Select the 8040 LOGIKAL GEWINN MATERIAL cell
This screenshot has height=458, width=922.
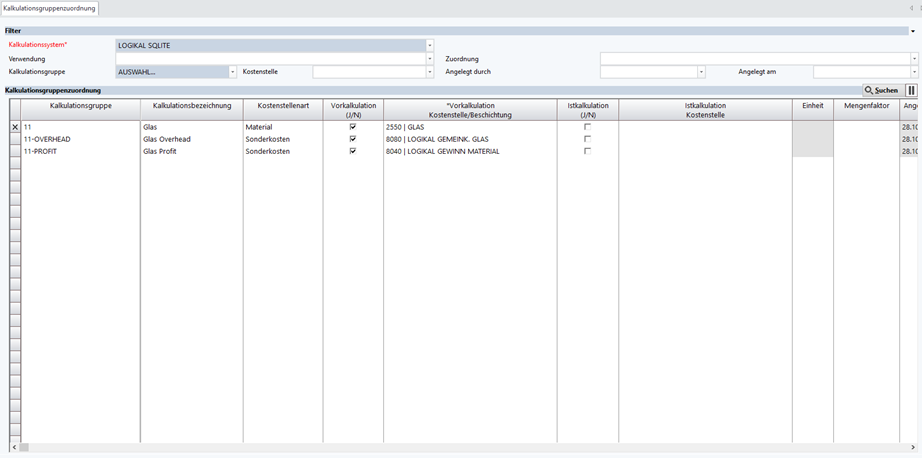469,151
